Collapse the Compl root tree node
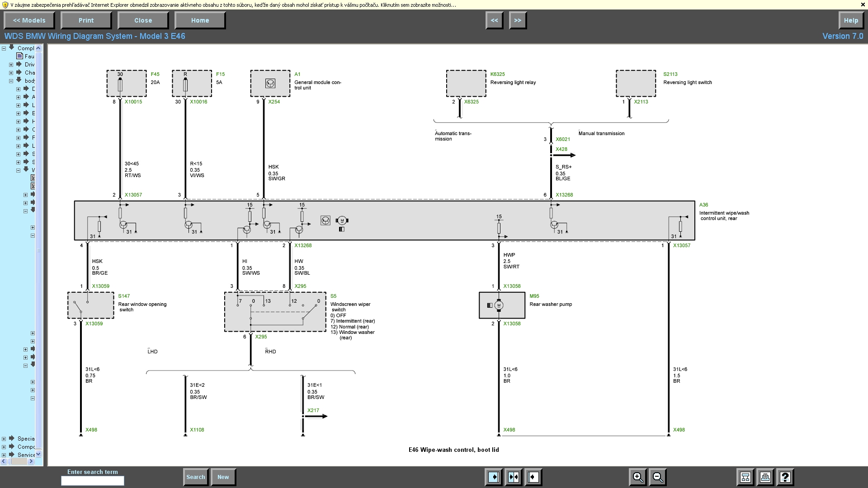This screenshot has width=868, height=488. [x=4, y=48]
